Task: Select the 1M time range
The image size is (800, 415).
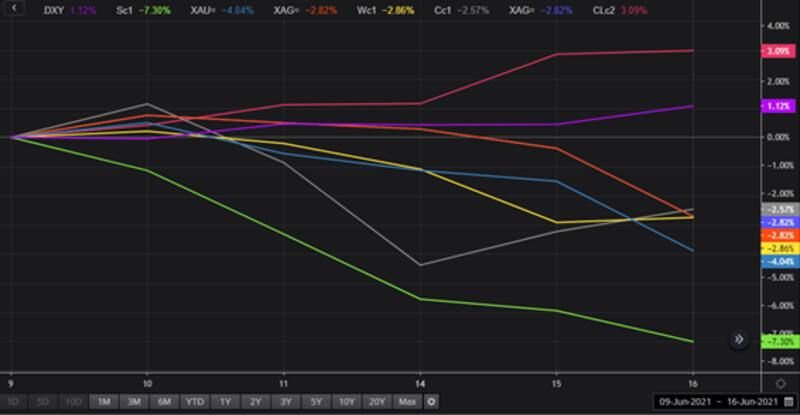Action: click(103, 401)
